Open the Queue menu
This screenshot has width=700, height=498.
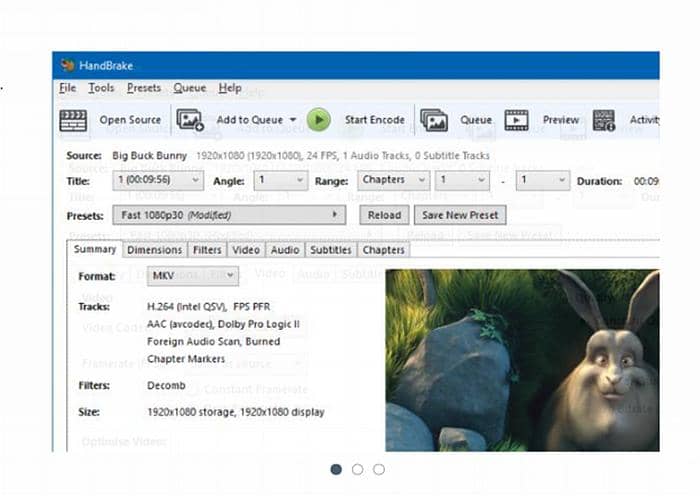190,88
